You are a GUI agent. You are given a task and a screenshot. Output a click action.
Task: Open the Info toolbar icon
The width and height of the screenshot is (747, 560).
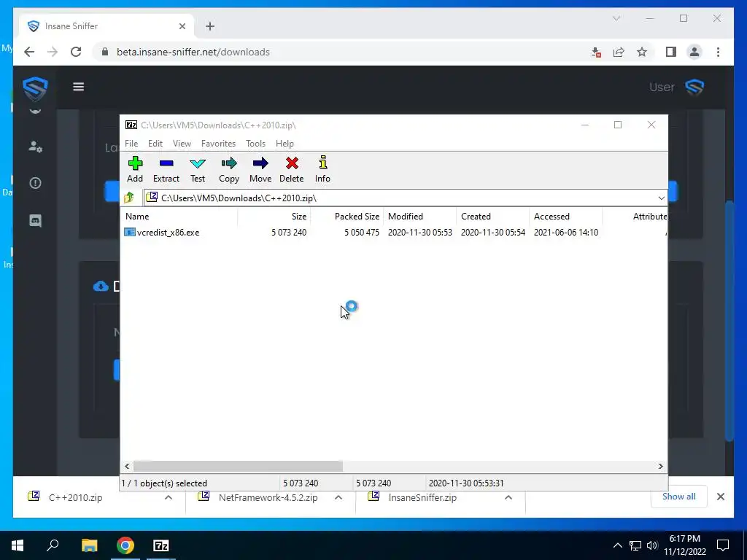coord(322,163)
